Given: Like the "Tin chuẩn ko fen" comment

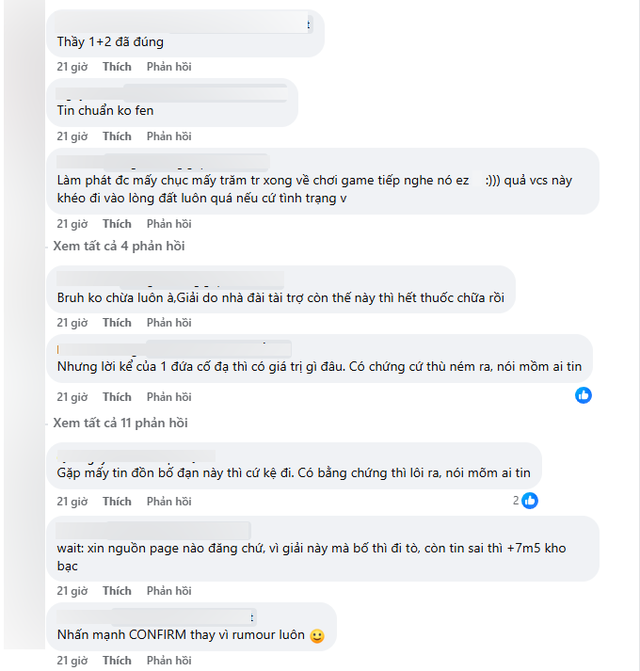Looking at the screenshot, I should click(x=117, y=136).
